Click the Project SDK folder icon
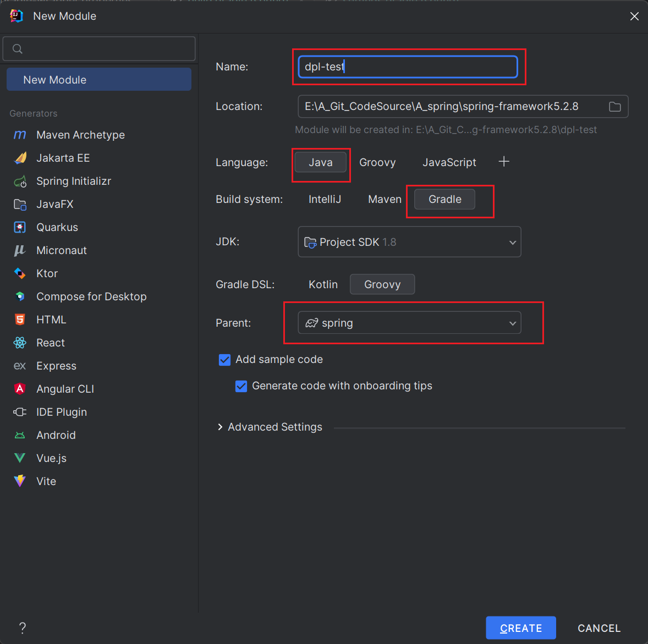This screenshot has height=644, width=648. pyautogui.click(x=310, y=242)
